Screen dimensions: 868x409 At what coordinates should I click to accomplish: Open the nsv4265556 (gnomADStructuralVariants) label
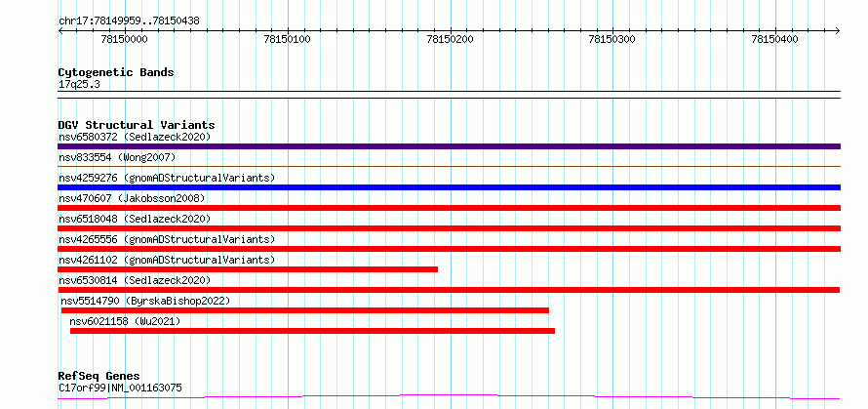point(167,239)
